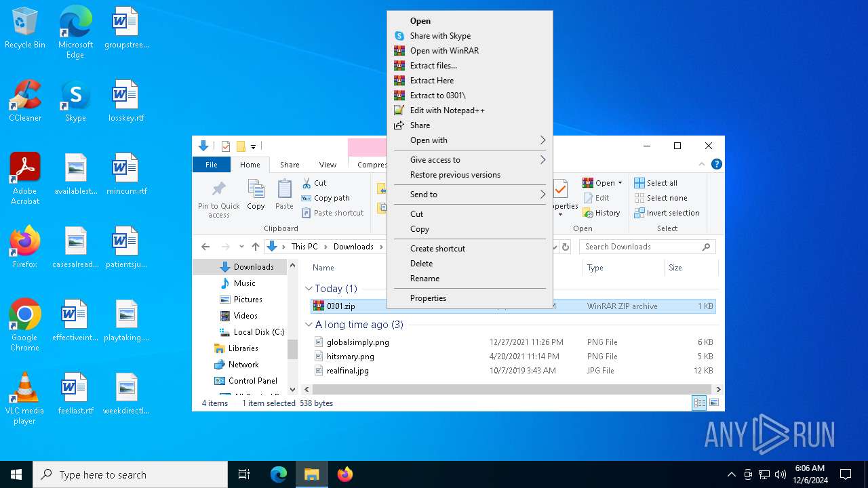Select Local Disk (C:) in navigation pane
Viewport: 868px width, 488px height.
coord(252,332)
